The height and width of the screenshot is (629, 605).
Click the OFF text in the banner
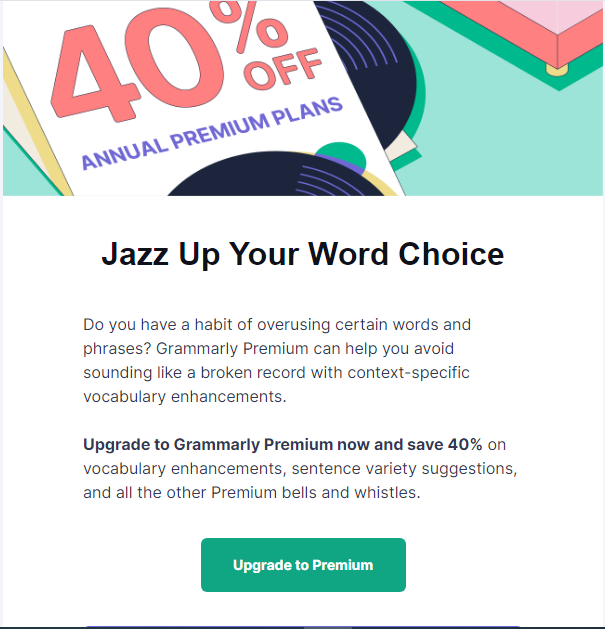pyautogui.click(x=282, y=69)
